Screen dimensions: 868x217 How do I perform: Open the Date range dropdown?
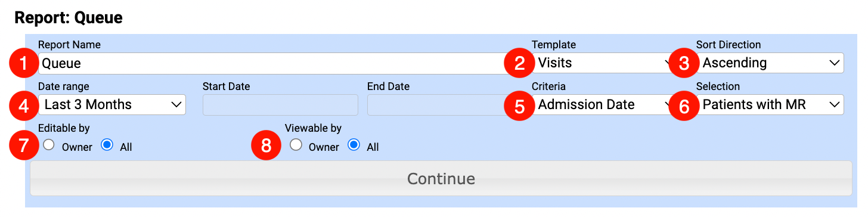coord(112,104)
